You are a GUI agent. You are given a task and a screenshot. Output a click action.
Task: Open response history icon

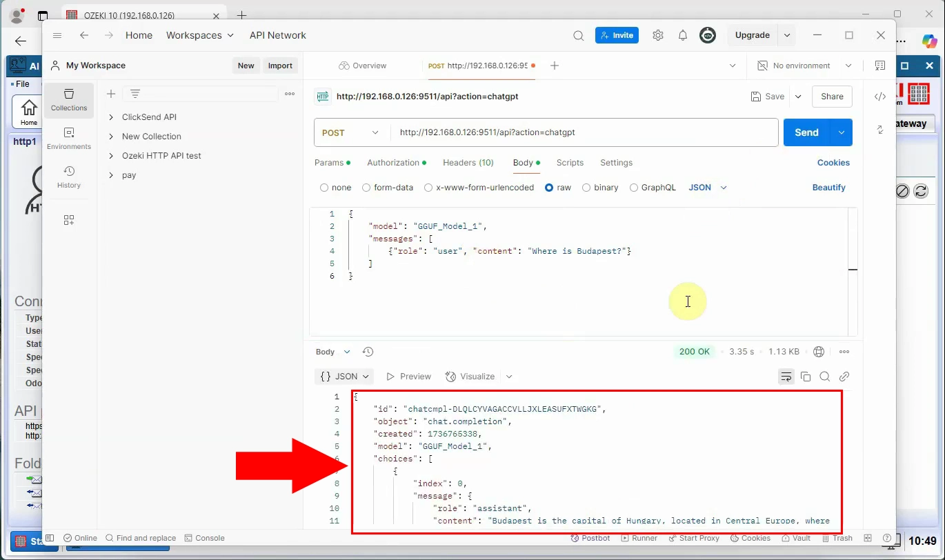point(368,352)
